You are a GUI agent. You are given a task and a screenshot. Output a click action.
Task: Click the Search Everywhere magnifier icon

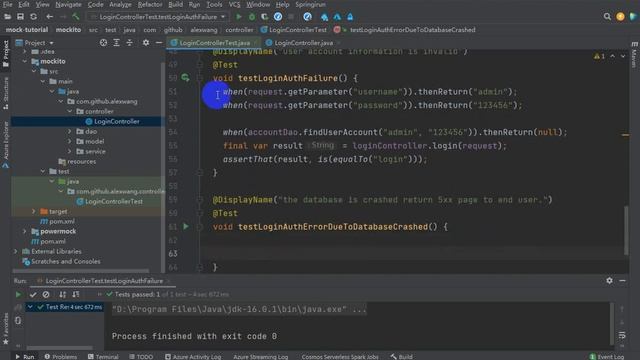pyautogui.click(x=607, y=17)
